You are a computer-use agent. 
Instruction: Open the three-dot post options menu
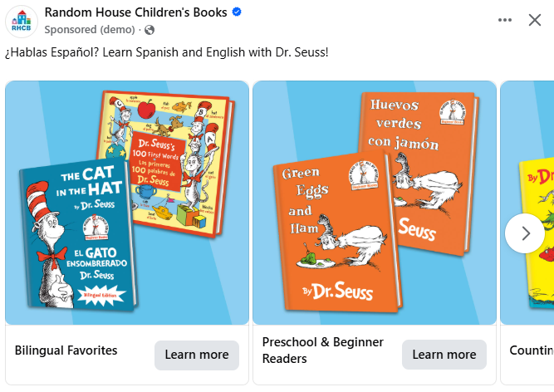pyautogui.click(x=504, y=20)
